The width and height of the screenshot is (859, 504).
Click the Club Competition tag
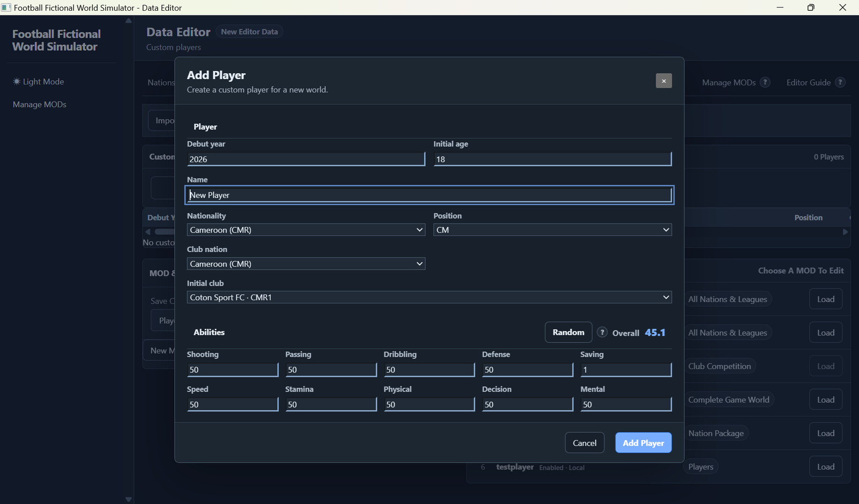[x=719, y=366]
